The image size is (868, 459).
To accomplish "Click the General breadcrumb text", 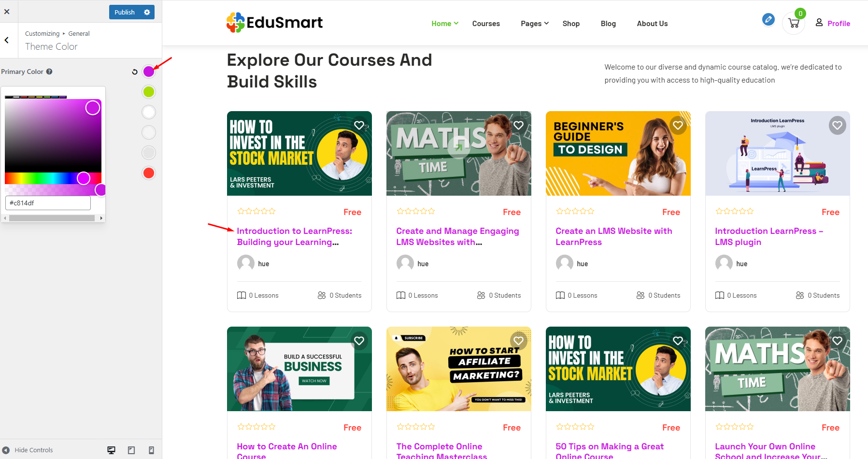I will pyautogui.click(x=79, y=34).
